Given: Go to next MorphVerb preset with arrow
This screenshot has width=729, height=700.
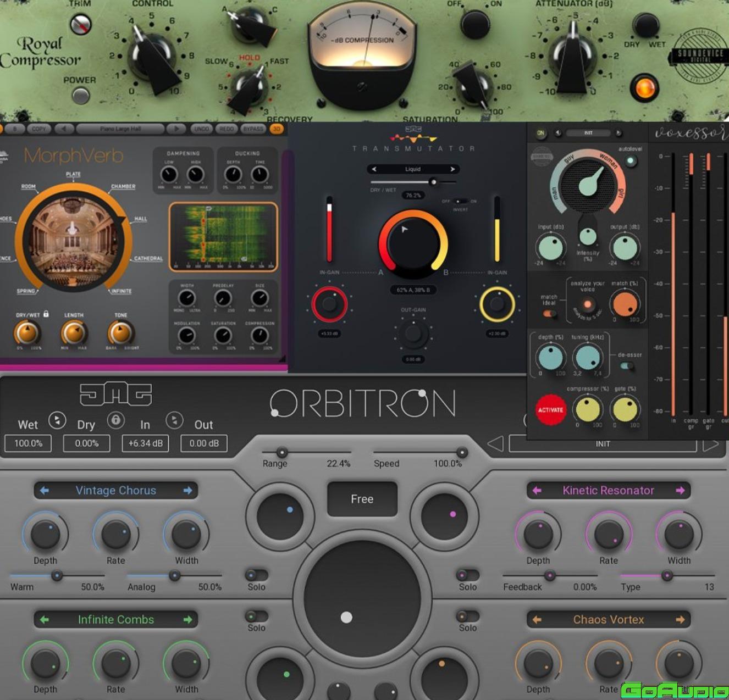Looking at the screenshot, I should (x=176, y=129).
